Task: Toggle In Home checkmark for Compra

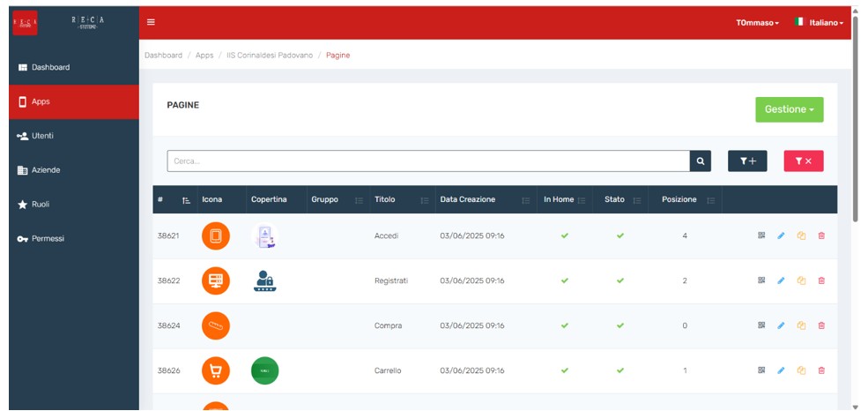Action: tap(565, 325)
